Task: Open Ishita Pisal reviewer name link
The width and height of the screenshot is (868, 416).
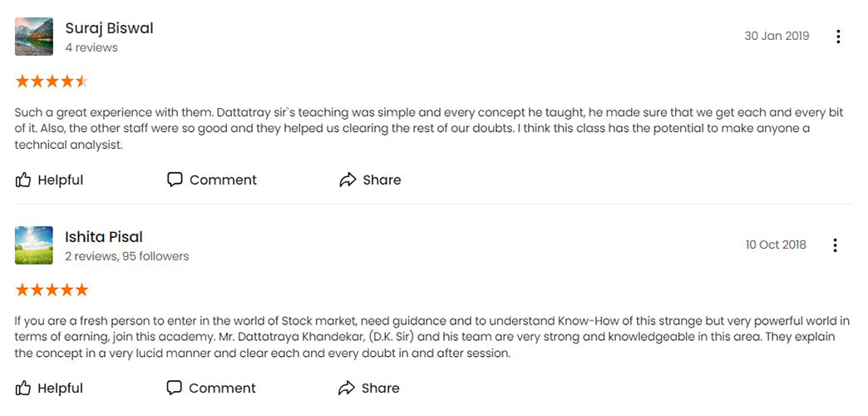Action: coord(104,236)
